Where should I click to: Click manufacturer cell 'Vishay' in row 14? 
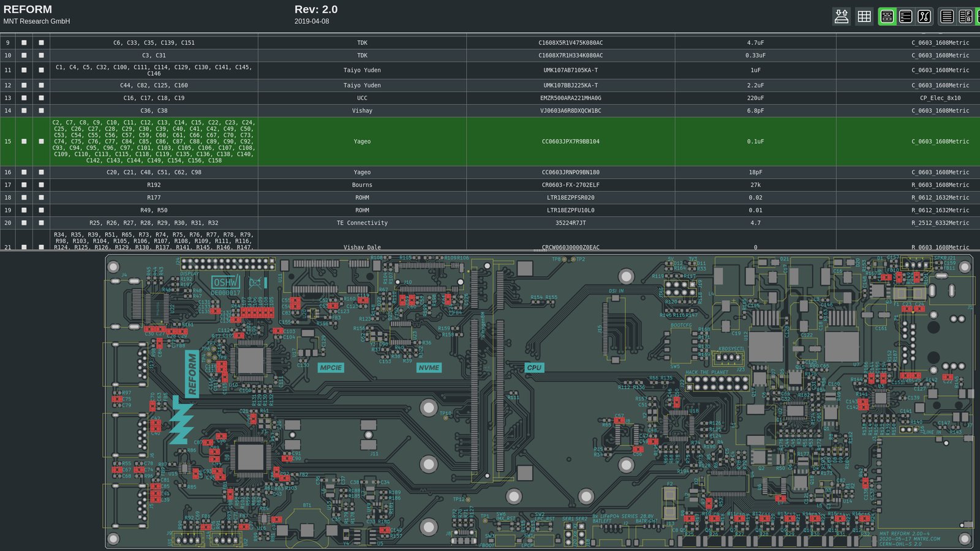362,111
